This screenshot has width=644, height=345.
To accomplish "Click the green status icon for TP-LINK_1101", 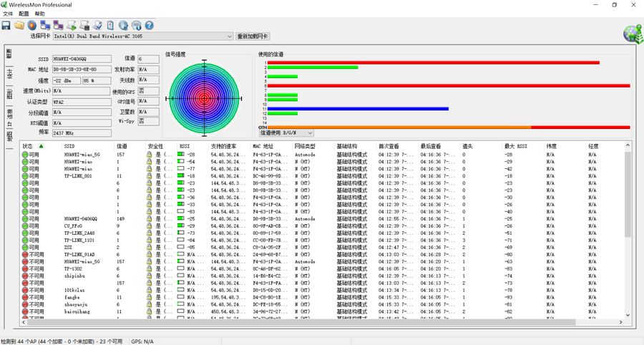I will [x=25, y=240].
